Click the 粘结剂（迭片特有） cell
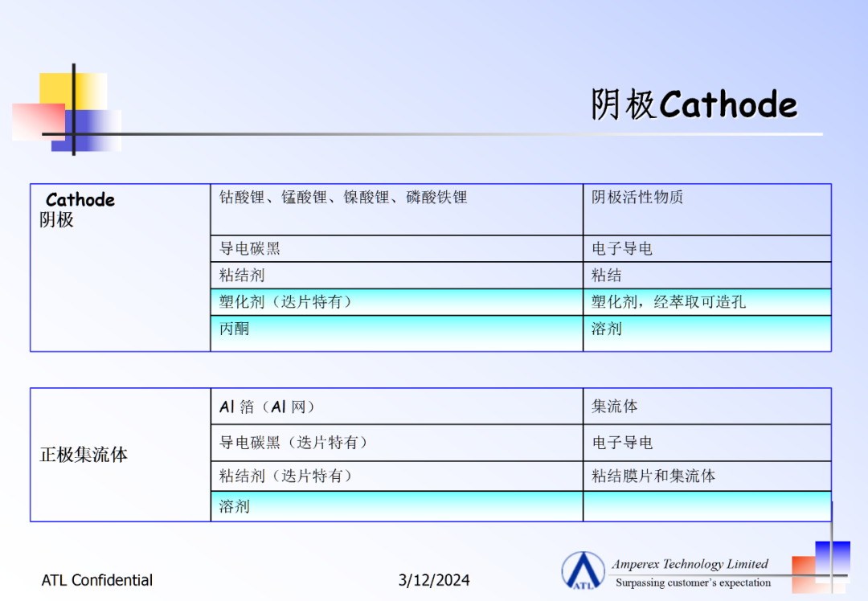The width and height of the screenshot is (868, 601). tap(396, 476)
